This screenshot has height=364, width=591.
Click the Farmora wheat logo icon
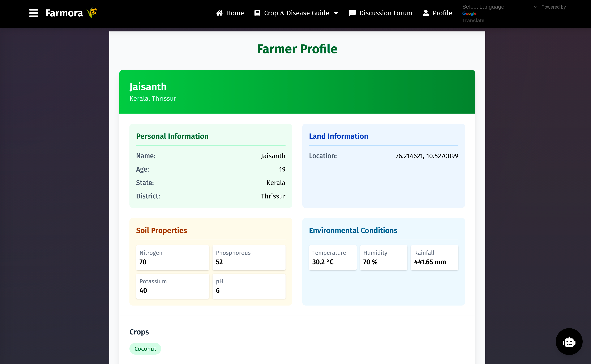click(92, 13)
